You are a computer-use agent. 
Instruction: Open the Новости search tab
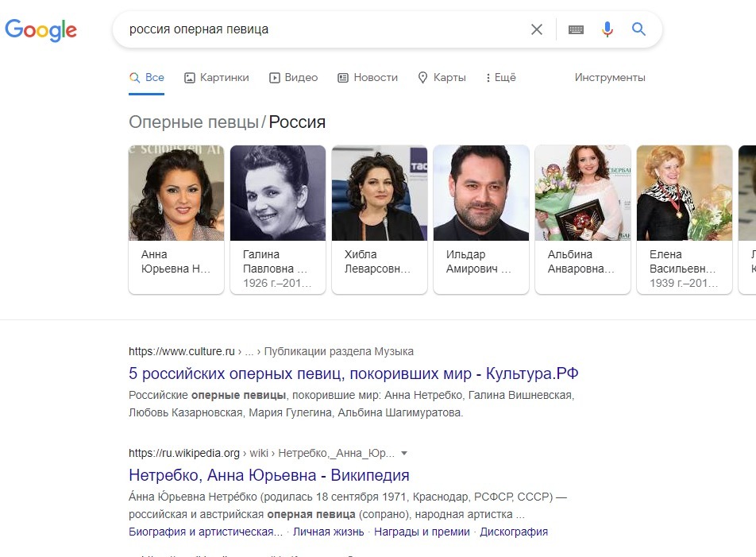pyautogui.click(x=368, y=78)
